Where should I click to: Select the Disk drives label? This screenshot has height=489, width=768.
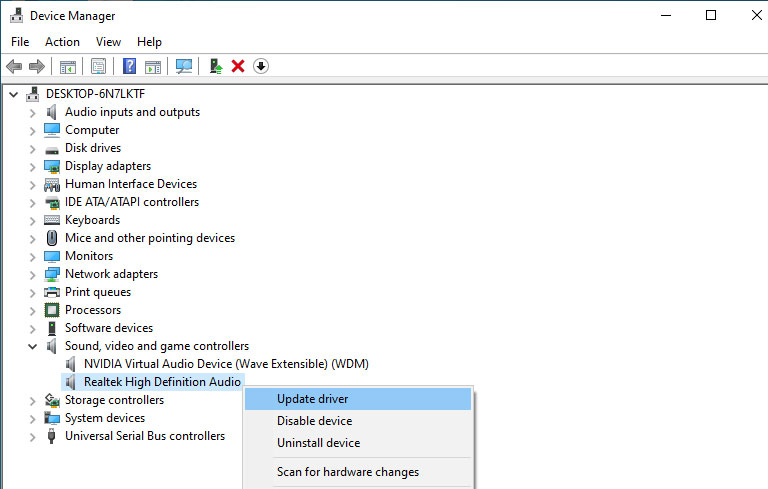(93, 148)
